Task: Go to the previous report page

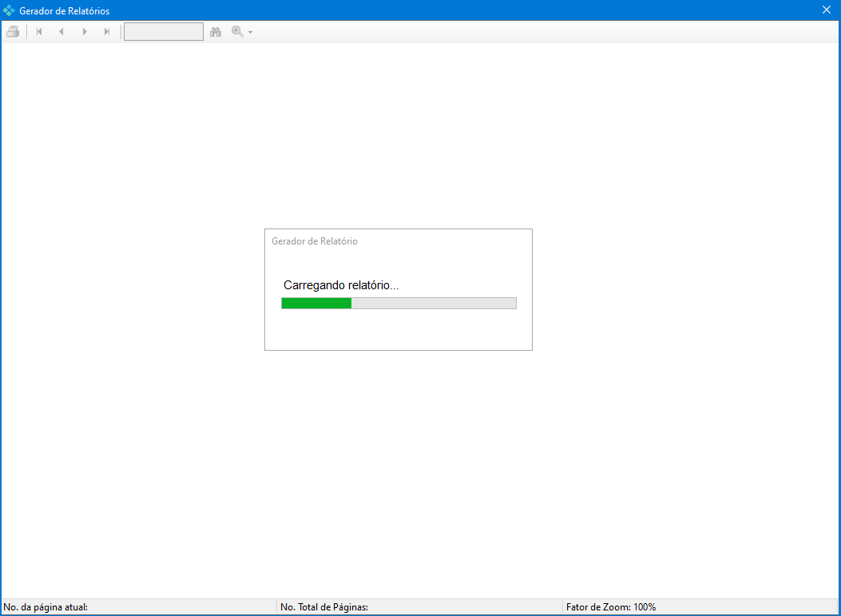Action: (x=61, y=32)
